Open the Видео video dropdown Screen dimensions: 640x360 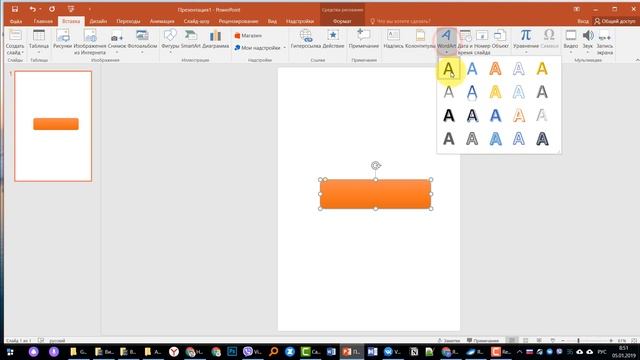(x=571, y=42)
